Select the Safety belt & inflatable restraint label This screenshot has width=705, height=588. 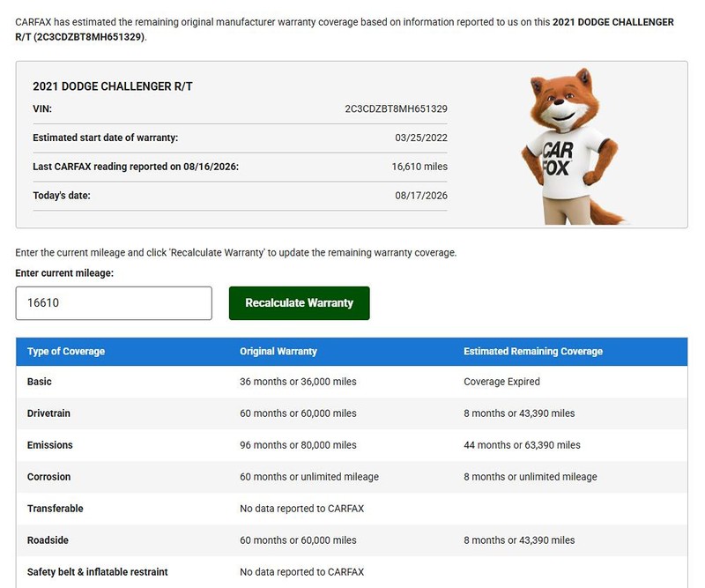point(97,572)
